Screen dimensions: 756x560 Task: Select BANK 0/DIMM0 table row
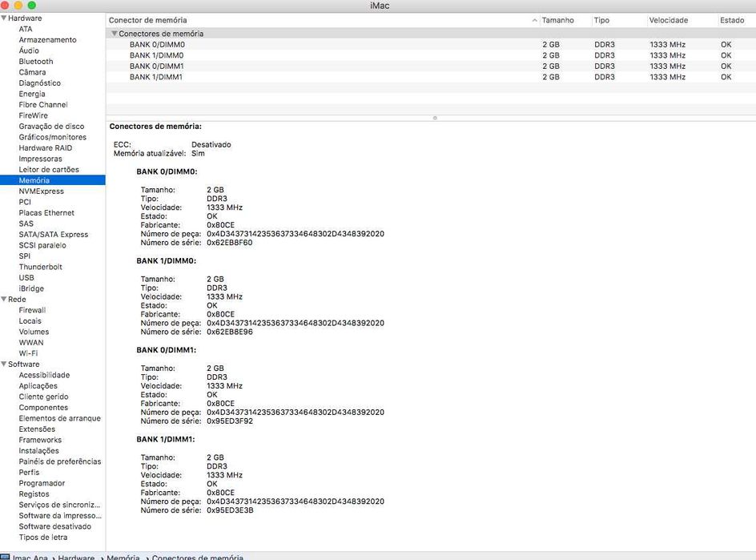[x=431, y=44]
